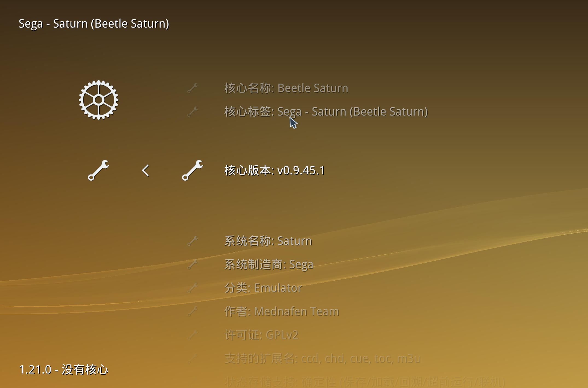Click the wrench icon next to 核心版本

click(193, 170)
